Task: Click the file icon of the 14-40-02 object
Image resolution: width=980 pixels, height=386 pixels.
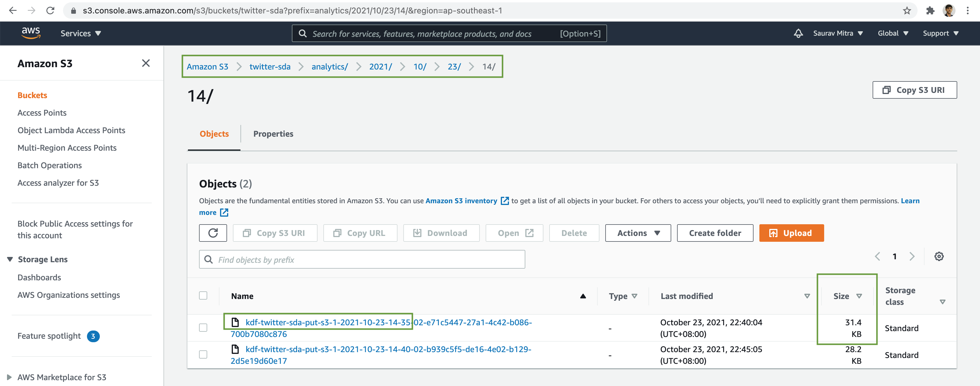Action: [236, 349]
